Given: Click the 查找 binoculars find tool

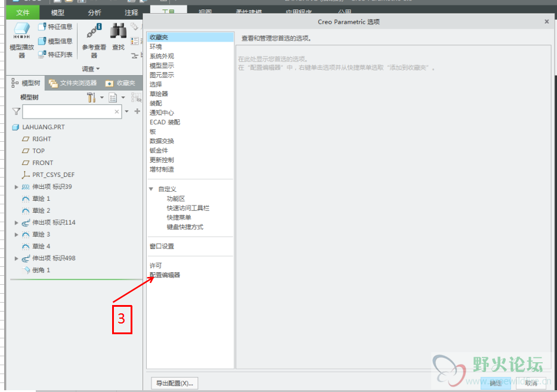Looking at the screenshot, I should 118,36.
